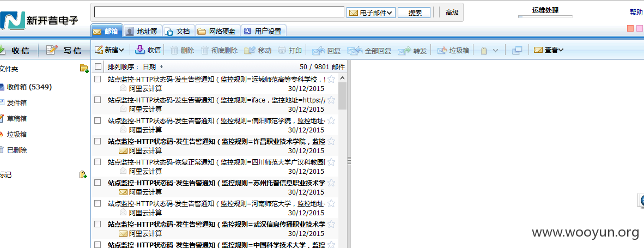This screenshot has height=248, width=644.
Task: Star the 运城师范高等专科学校 alert email
Action: pos(331,79)
